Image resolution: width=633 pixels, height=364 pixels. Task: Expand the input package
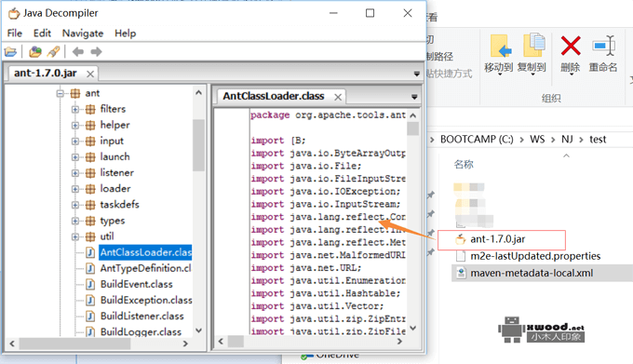75,142
